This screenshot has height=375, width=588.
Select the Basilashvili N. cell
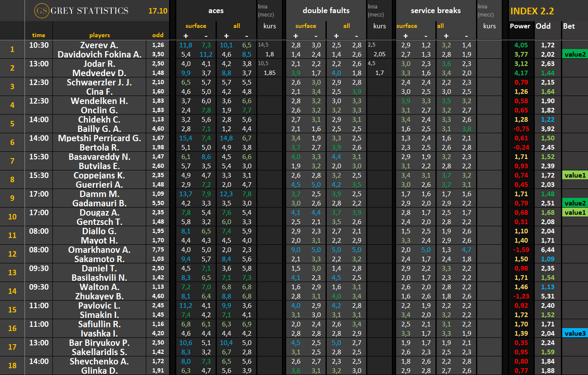(x=99, y=278)
